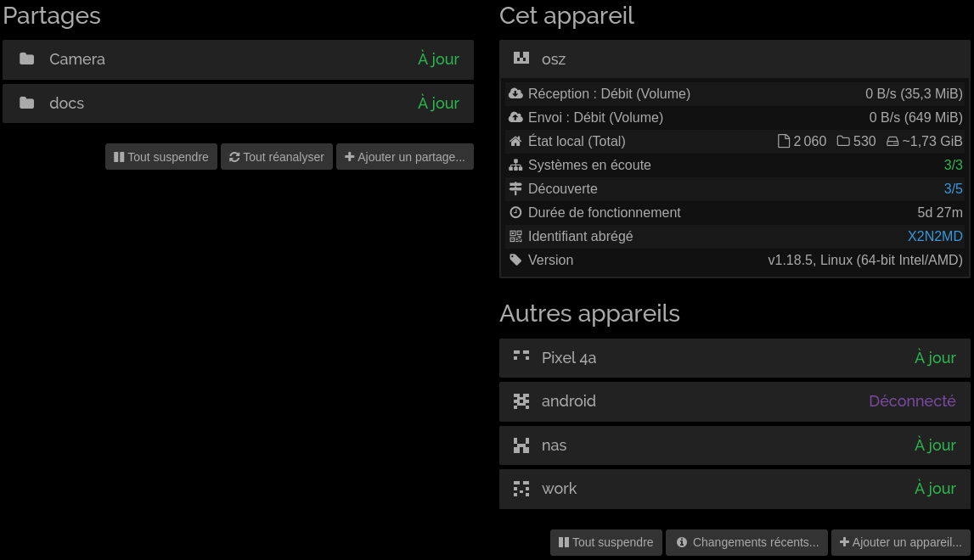This screenshot has width=974, height=560.
Task: Click the QR code icon beside Identifiant abrégé
Action: [x=515, y=237]
